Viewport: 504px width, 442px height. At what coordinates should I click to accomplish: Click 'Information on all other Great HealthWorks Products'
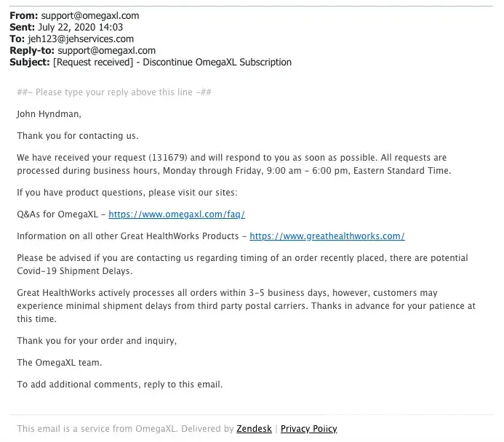128,236
